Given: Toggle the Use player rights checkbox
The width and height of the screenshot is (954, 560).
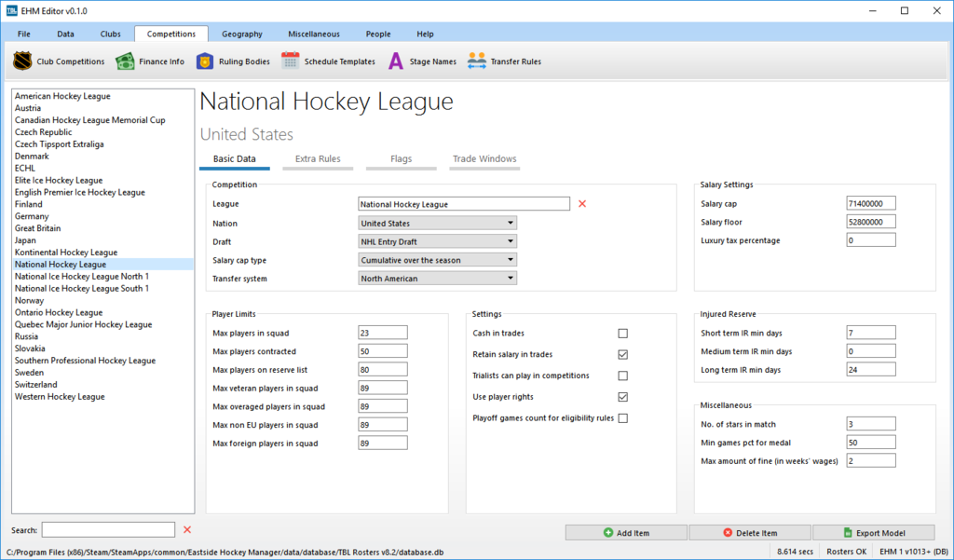Looking at the screenshot, I should tap(622, 397).
